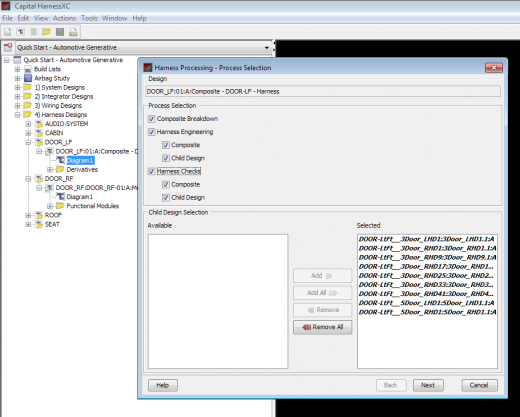Click the ROOF harness icon
This screenshot has height=417, width=520.
(39, 215)
